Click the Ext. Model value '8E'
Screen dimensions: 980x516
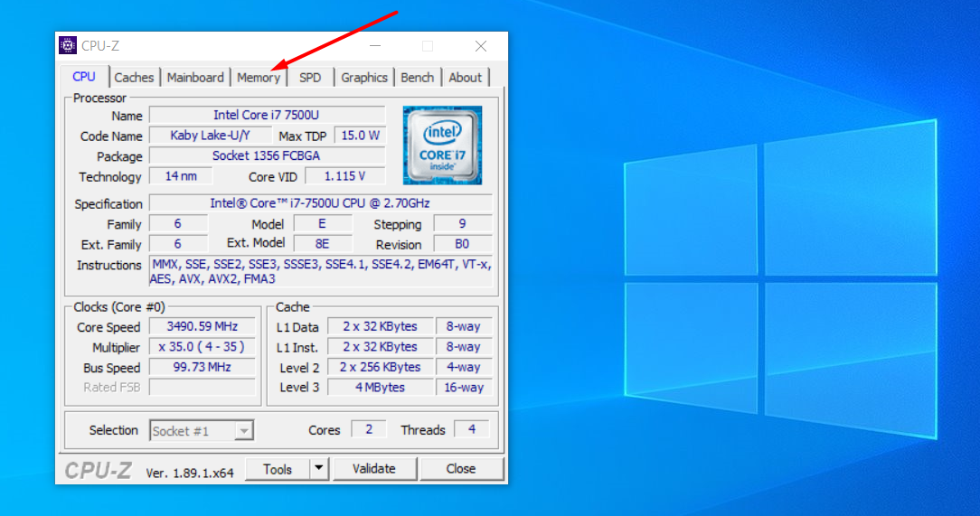[x=323, y=244]
